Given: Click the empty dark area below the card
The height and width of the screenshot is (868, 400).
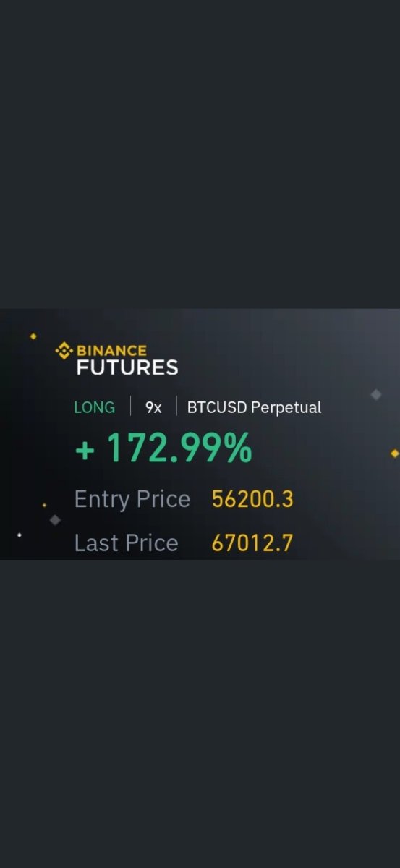Looking at the screenshot, I should 200,713.
